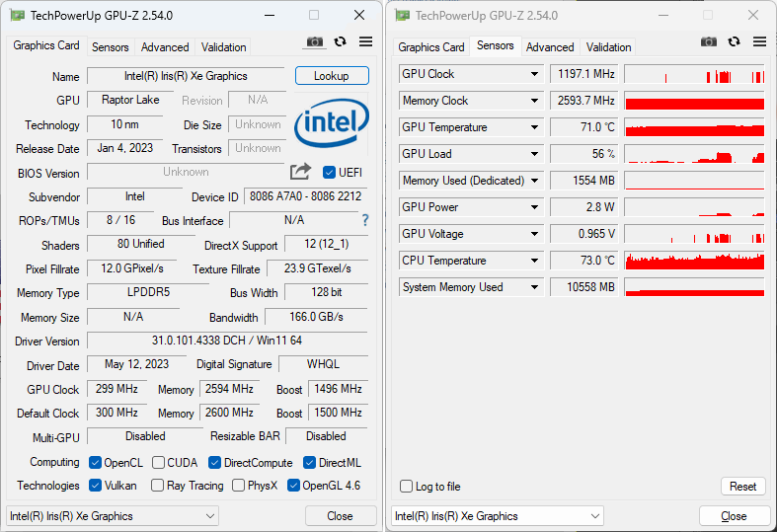Click the Intel logo image
Viewport: 777px width, 532px height.
[331, 122]
